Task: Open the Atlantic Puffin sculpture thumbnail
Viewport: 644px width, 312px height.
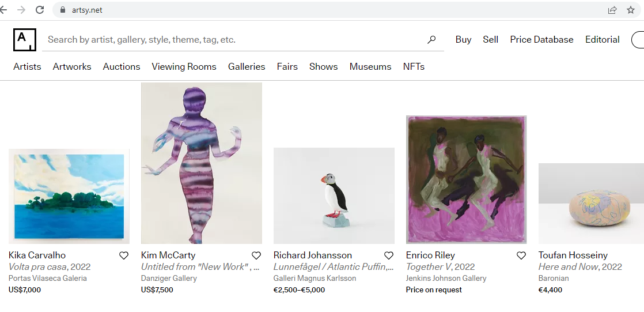Action: pyautogui.click(x=334, y=196)
